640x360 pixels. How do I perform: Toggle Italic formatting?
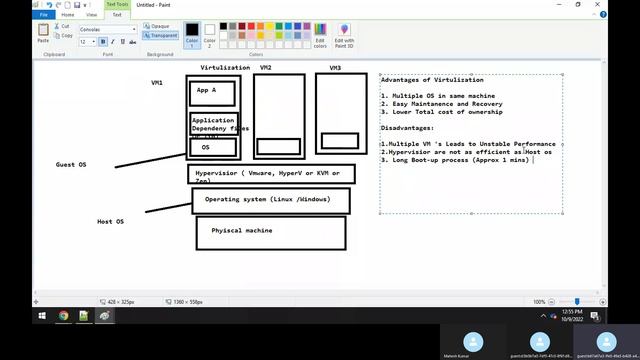113,42
